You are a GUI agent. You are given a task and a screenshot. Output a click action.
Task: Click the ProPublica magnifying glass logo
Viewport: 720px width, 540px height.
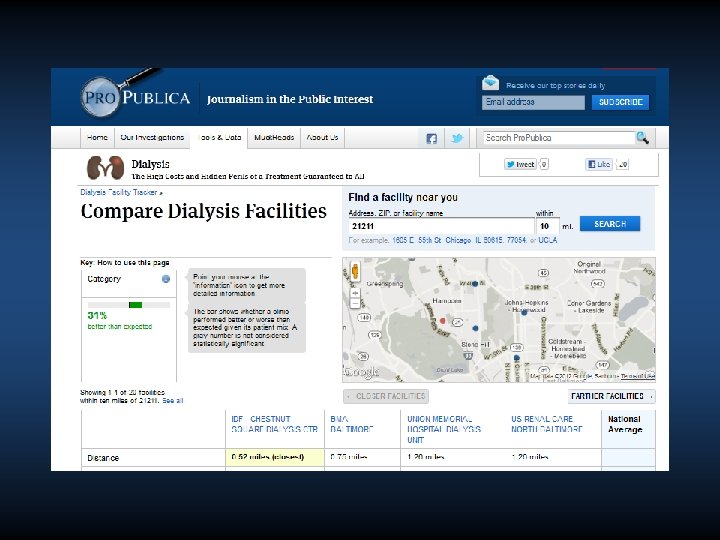135,96
